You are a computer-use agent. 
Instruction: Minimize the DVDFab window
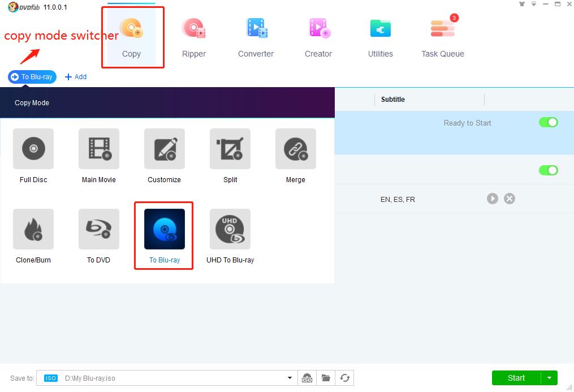coord(546,4)
